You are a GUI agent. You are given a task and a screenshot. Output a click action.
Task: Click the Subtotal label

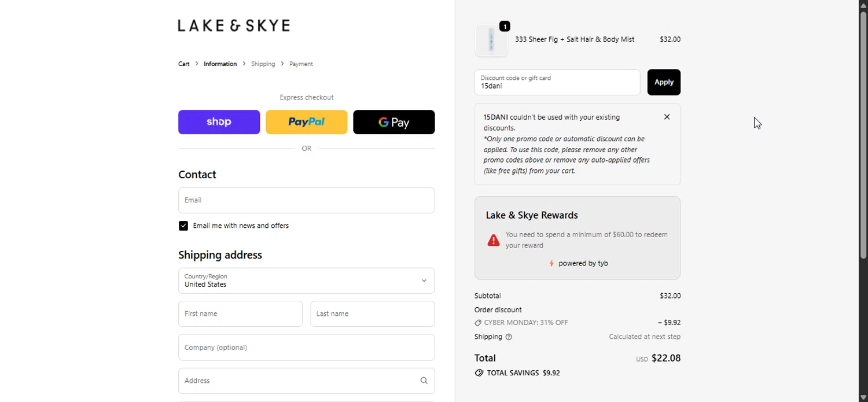tap(488, 296)
